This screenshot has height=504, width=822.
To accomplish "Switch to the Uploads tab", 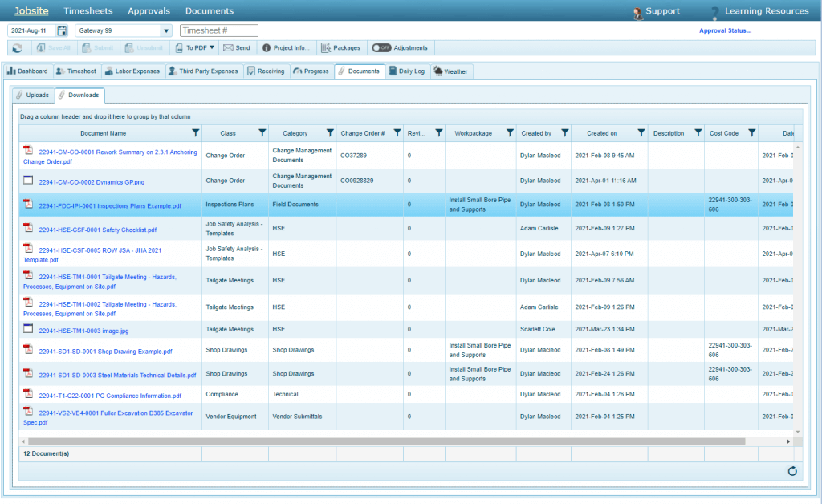I will point(35,95).
